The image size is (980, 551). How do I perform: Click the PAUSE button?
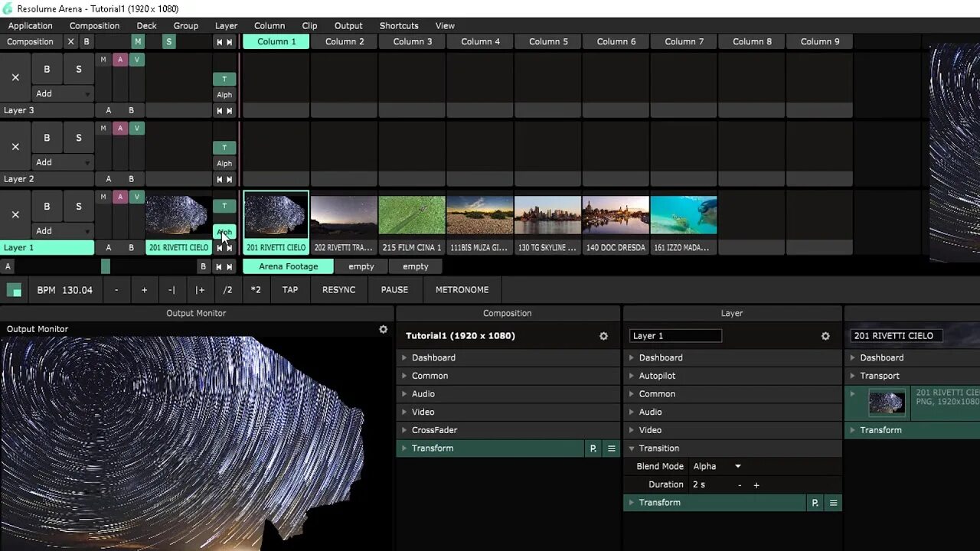pyautogui.click(x=394, y=290)
